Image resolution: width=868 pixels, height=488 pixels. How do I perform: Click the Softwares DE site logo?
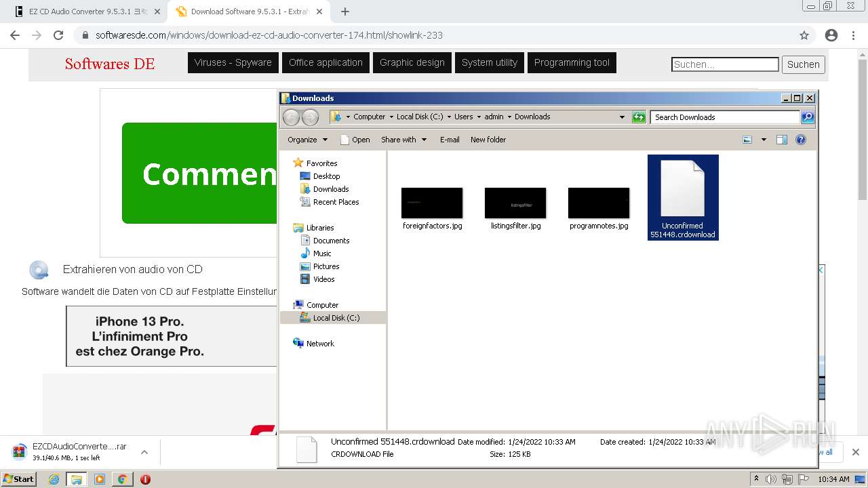click(x=110, y=64)
